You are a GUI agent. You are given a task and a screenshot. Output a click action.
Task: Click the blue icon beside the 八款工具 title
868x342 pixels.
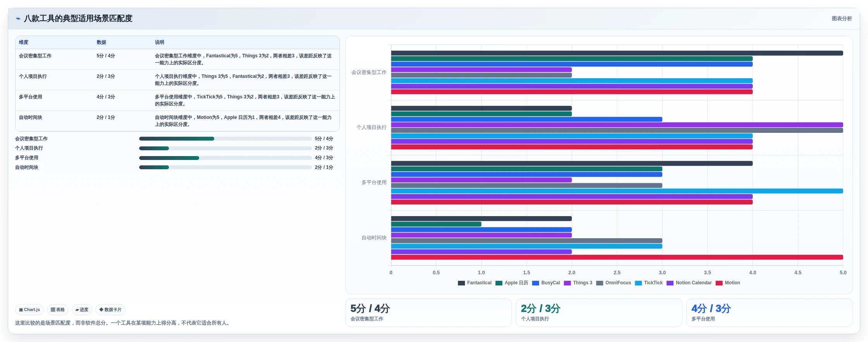pyautogui.click(x=18, y=19)
